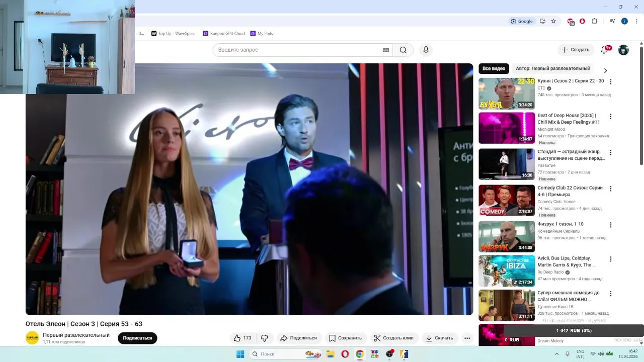Open the Top Up - WaveSpeed bookmark
Image resolution: width=644 pixels, height=362 pixels.
point(174,34)
